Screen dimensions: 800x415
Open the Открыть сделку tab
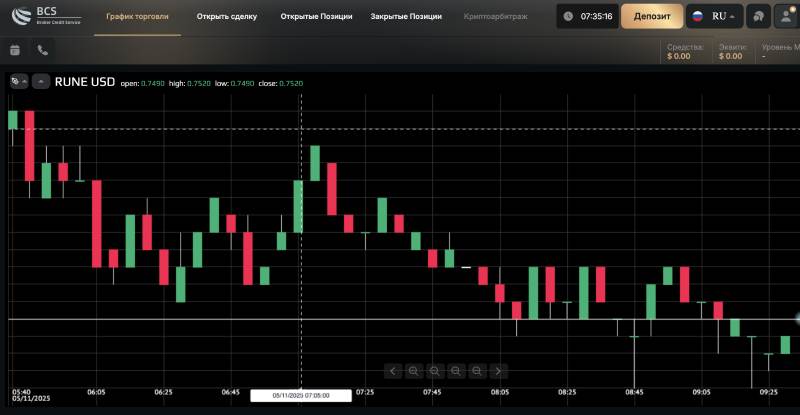(x=226, y=16)
